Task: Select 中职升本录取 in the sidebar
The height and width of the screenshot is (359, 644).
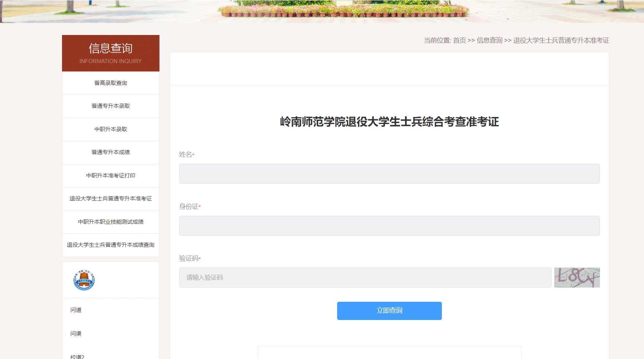Action: [111, 129]
